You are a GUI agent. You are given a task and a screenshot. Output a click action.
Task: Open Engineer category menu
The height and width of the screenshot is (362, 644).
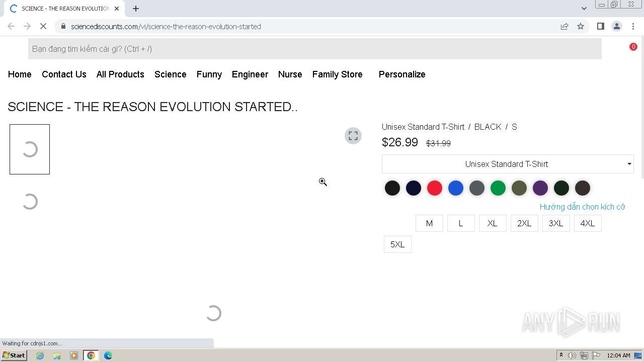[250, 74]
